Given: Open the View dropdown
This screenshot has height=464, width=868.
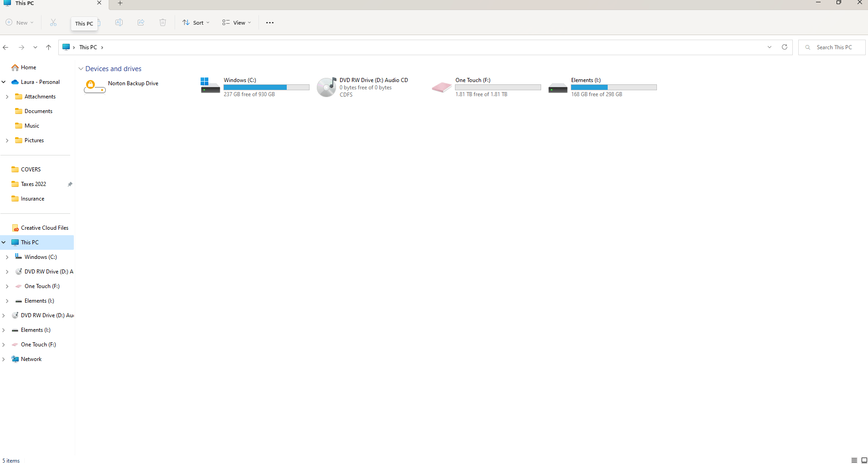Looking at the screenshot, I should point(236,22).
